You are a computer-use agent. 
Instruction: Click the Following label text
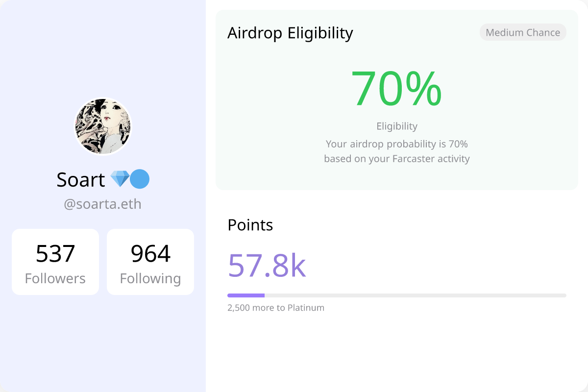[150, 278]
